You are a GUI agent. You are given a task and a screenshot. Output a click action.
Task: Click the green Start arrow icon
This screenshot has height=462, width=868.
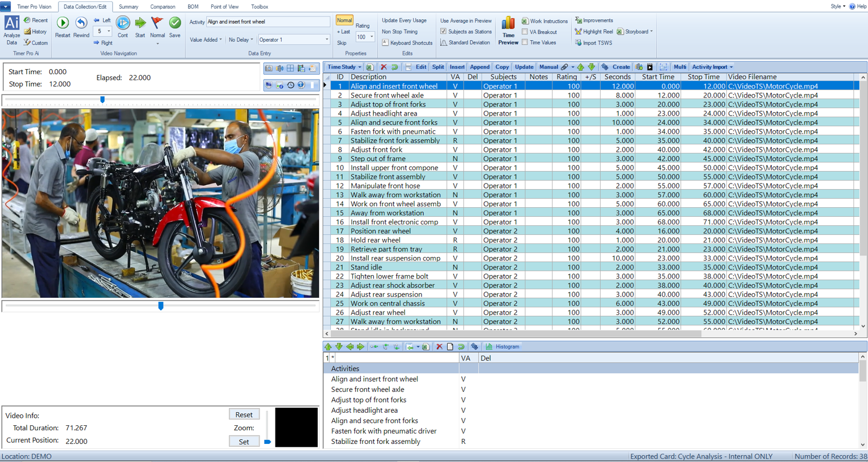(140, 23)
